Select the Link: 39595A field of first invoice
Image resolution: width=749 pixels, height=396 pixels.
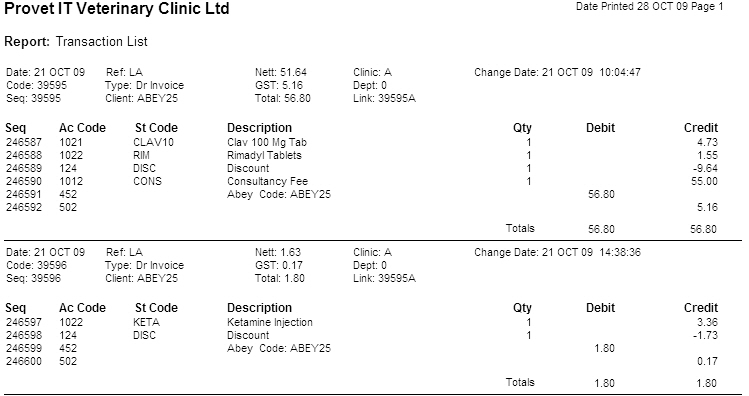click(385, 98)
